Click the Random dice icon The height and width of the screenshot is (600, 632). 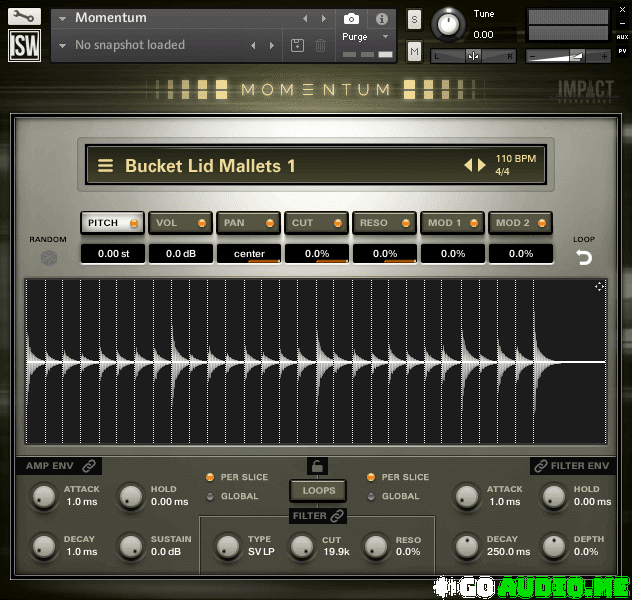coord(48,258)
